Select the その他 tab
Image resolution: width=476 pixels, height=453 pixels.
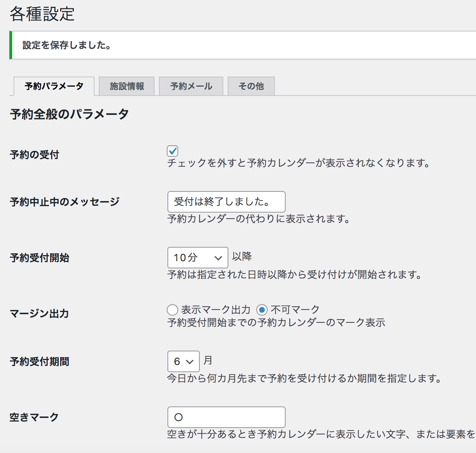click(251, 86)
